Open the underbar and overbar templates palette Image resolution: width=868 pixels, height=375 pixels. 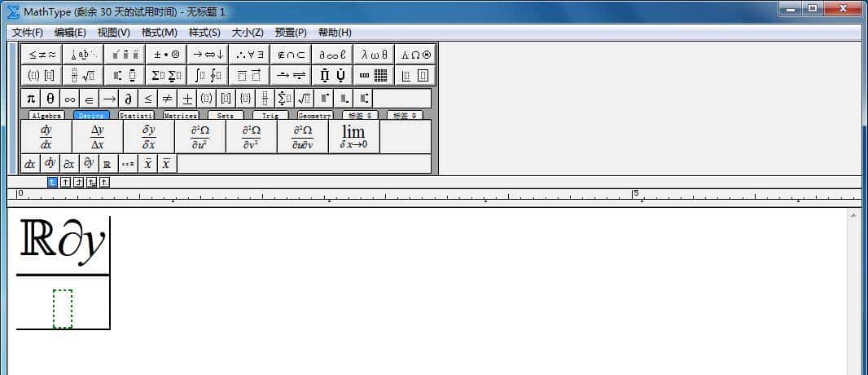(249, 75)
